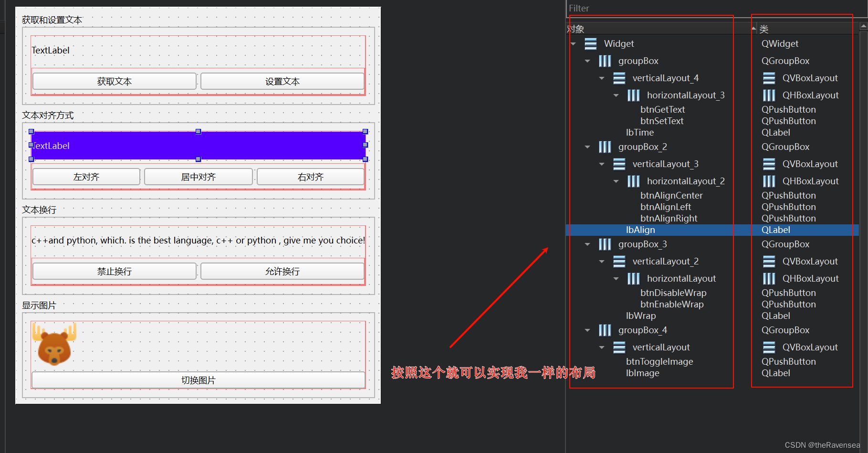
Task: Collapse the groupBox_2 tree node
Action: (x=587, y=147)
